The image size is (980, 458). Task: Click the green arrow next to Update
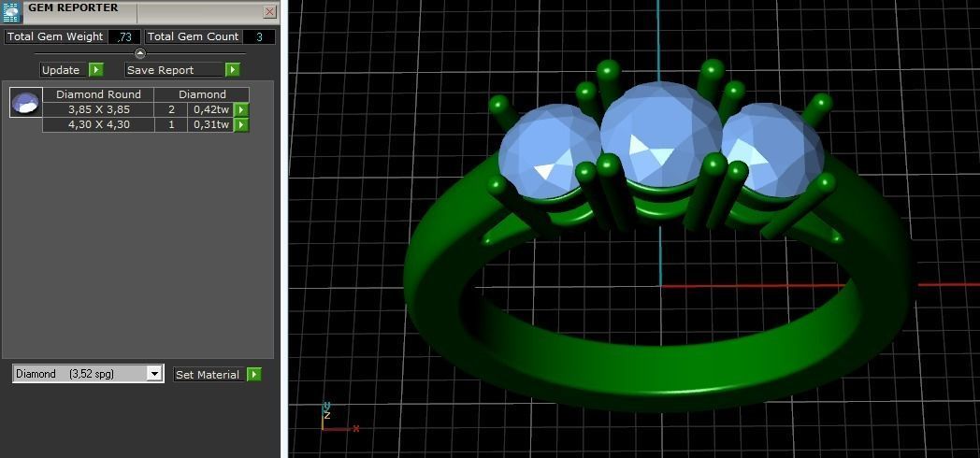point(95,69)
